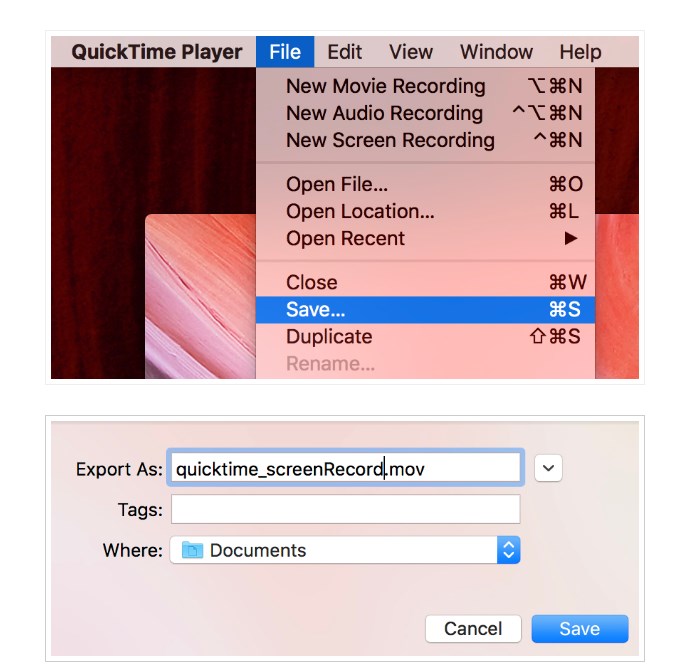The image size is (689, 670).
Task: Open the Where location dropdown showing Documents
Action: tap(345, 550)
